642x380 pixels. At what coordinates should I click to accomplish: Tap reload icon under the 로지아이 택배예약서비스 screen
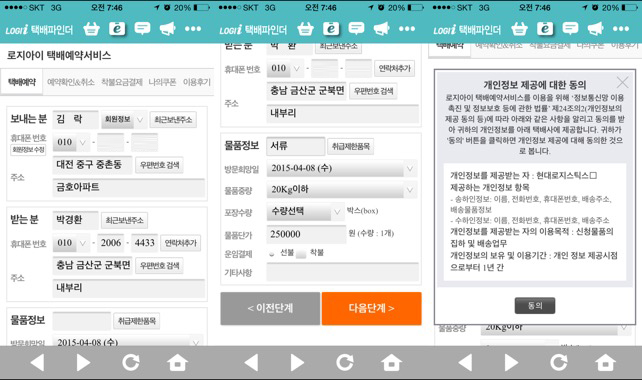click(x=131, y=362)
